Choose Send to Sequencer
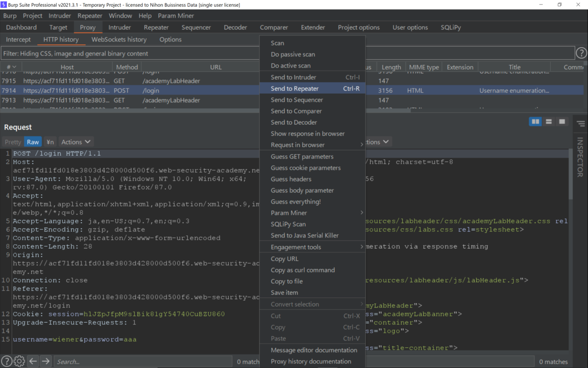588x368 pixels. (x=313, y=100)
